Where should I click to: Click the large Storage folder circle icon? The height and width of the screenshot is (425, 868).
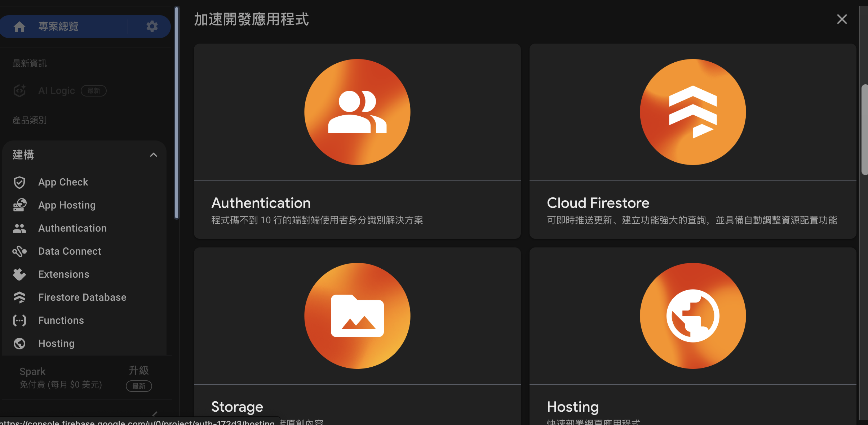tap(357, 316)
